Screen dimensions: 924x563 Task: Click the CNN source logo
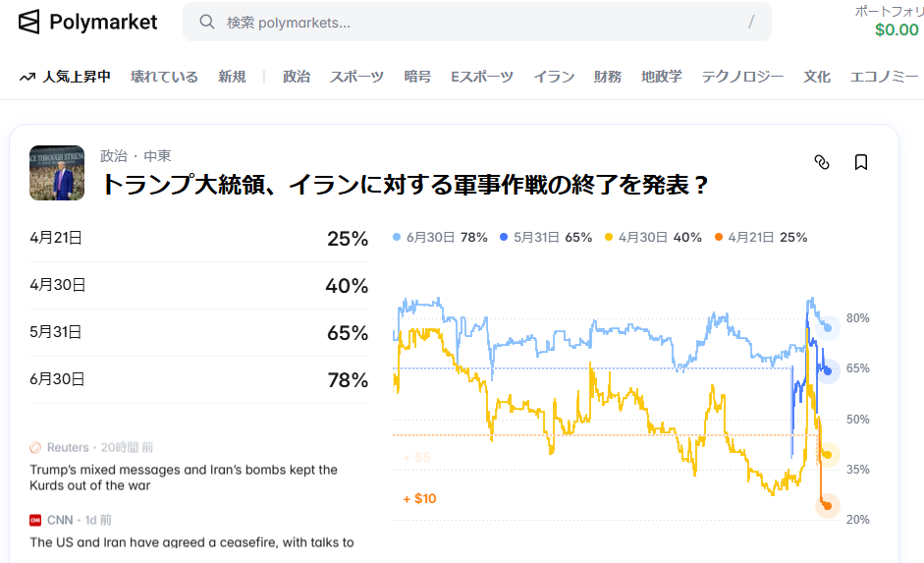click(35, 520)
